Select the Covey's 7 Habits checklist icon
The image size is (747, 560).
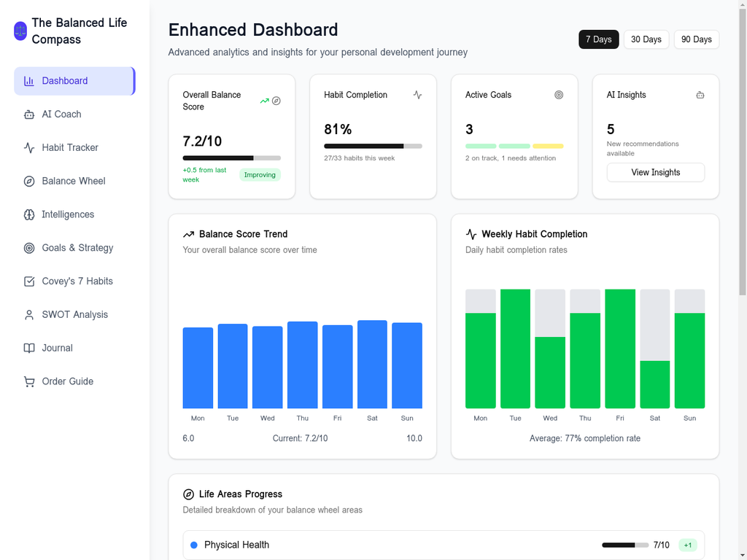(28, 281)
